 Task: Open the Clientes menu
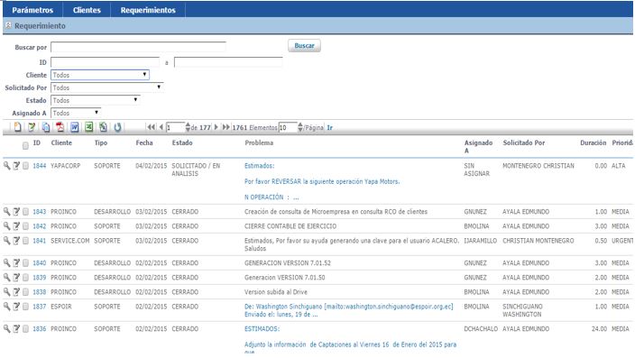[x=87, y=10]
